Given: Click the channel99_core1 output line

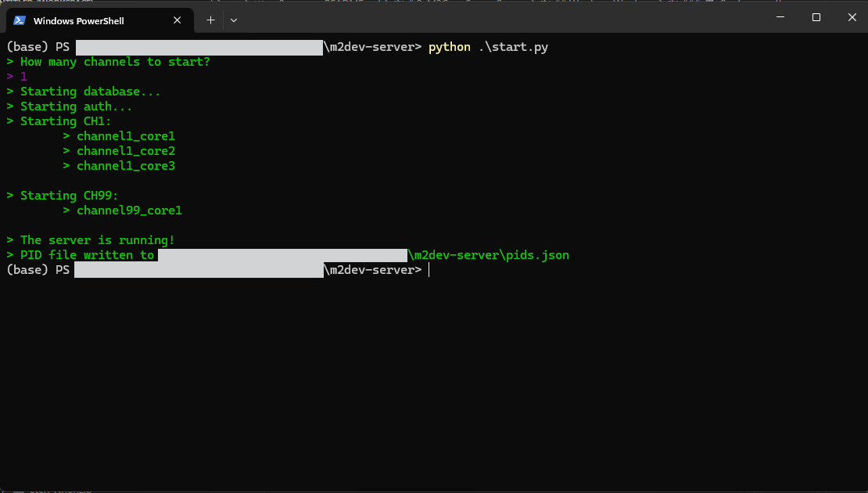Looking at the screenshot, I should [129, 211].
